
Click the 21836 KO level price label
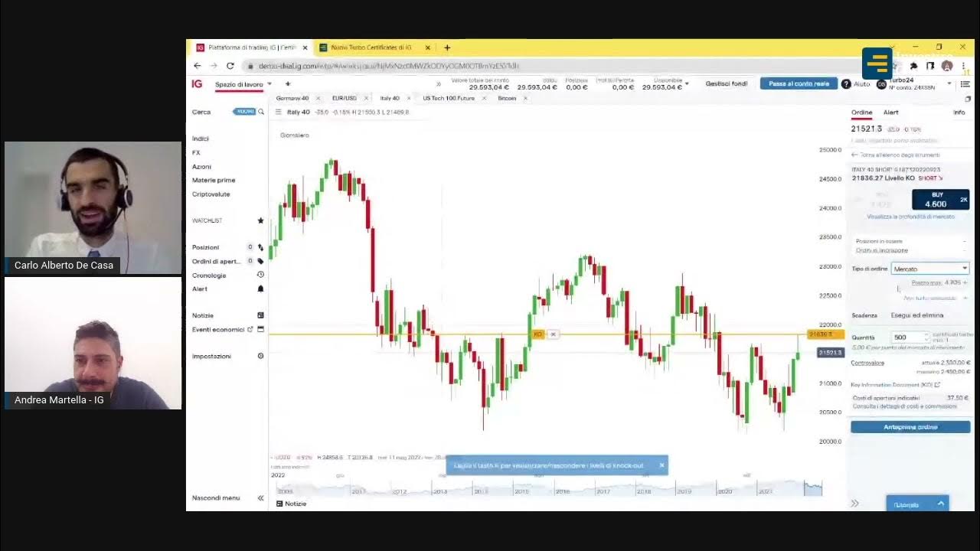825,334
